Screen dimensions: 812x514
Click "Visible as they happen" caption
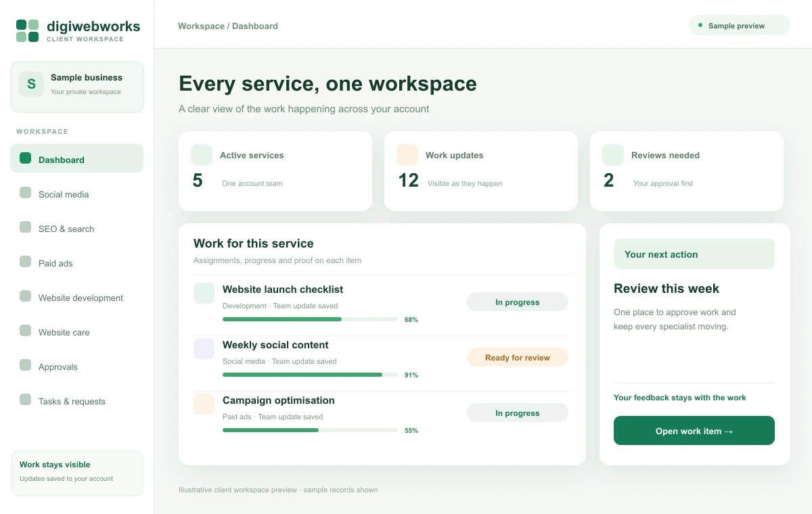click(x=465, y=183)
